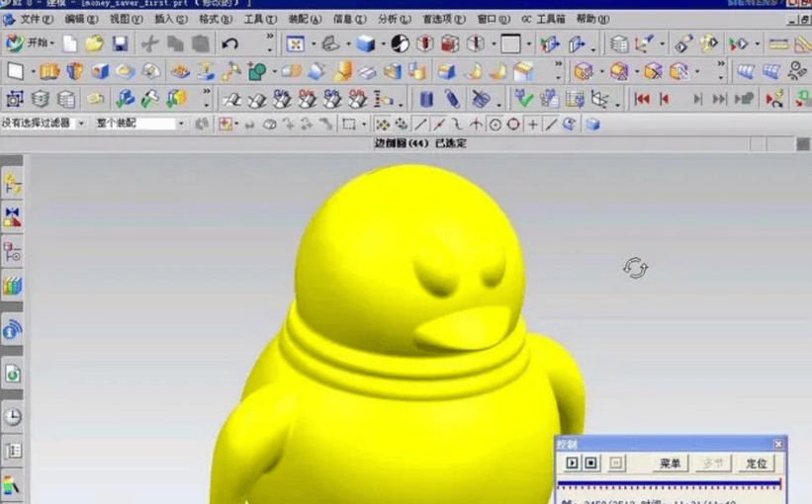
Task: Click the blank background box icon
Action: [510, 43]
